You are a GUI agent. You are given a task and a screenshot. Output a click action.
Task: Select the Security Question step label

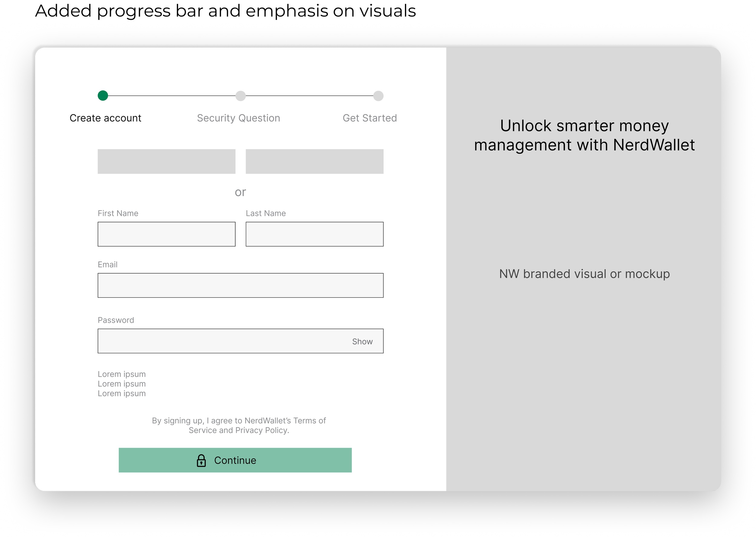(239, 118)
